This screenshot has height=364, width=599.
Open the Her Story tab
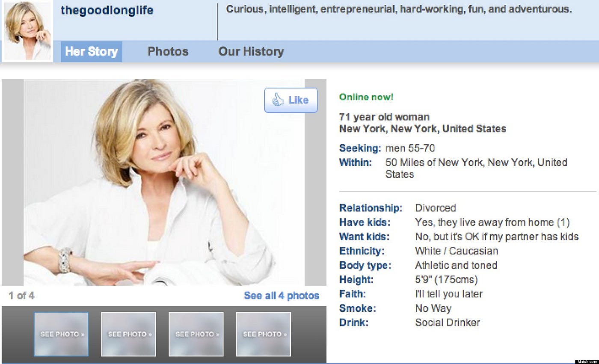pos(91,52)
